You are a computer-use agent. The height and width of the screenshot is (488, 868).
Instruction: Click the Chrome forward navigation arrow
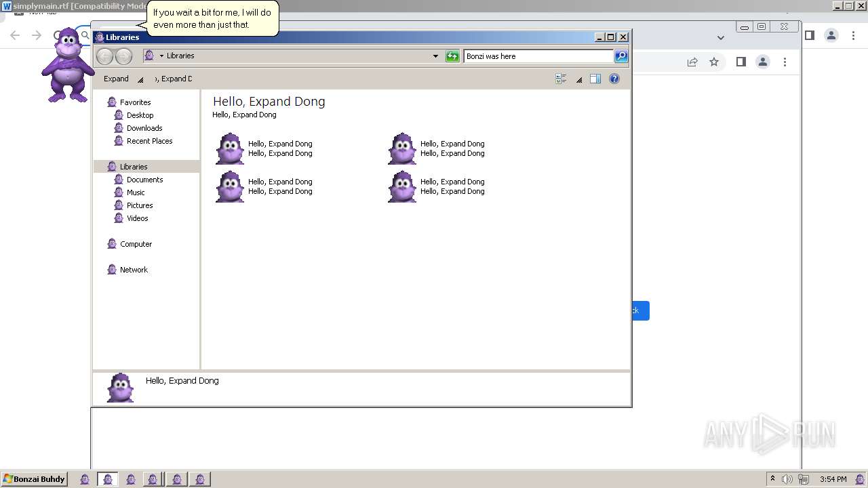click(x=37, y=35)
